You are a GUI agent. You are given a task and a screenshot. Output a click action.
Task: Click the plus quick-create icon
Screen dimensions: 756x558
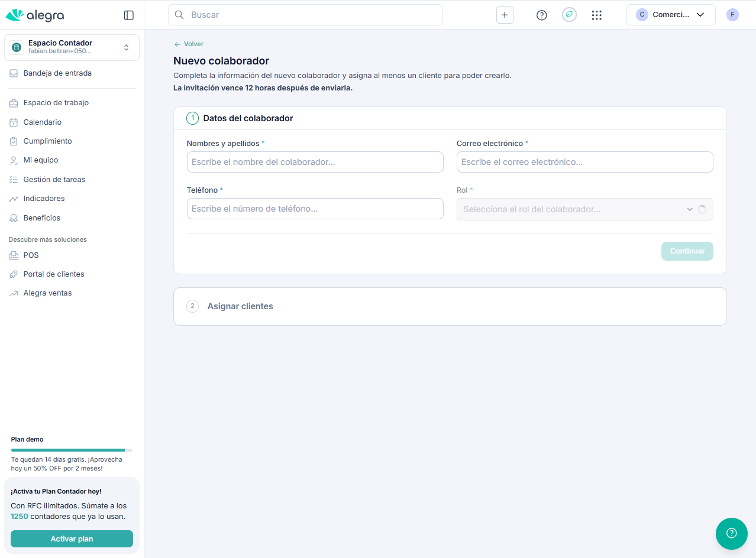tap(505, 15)
